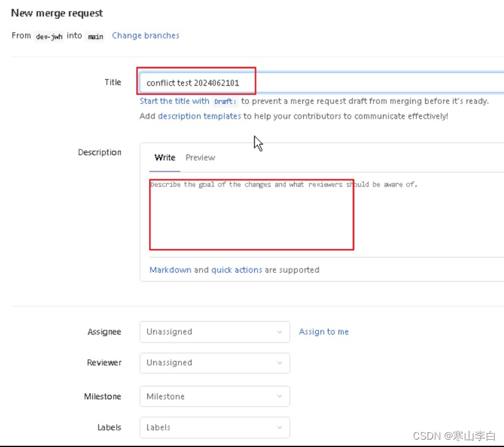Screen dimensions: 504x447
Task: Expand the Milestone dropdown
Action: (x=214, y=396)
